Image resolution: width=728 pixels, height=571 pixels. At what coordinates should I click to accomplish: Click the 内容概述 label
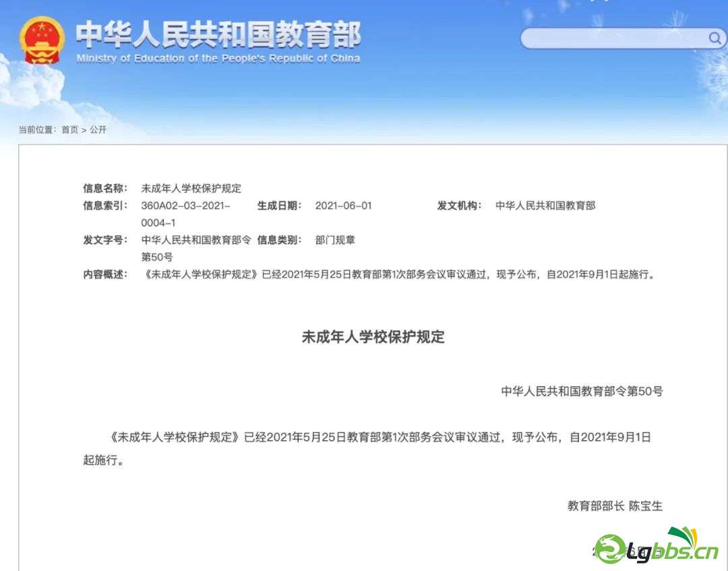click(x=105, y=274)
